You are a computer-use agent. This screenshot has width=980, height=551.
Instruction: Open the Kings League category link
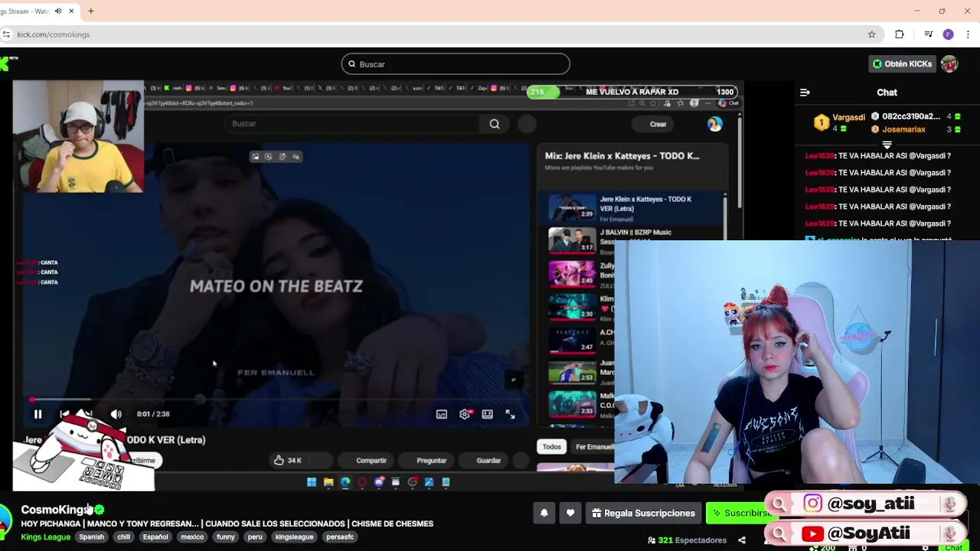[45, 537]
